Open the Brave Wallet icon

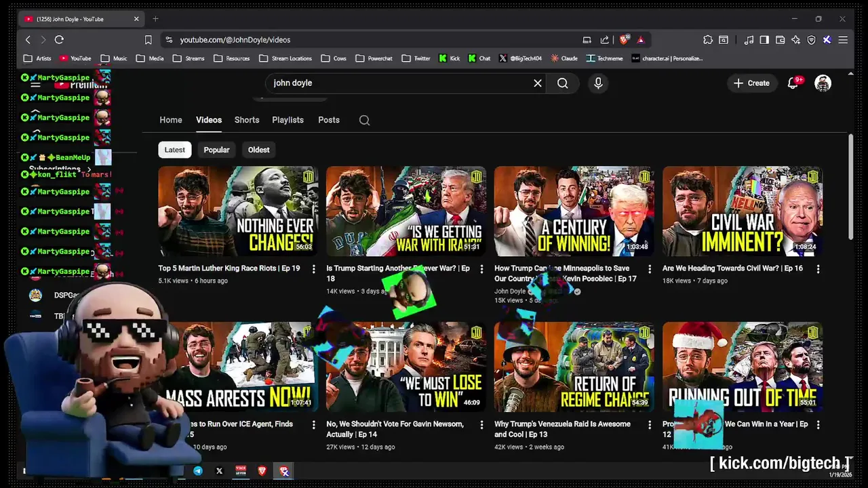(781, 40)
